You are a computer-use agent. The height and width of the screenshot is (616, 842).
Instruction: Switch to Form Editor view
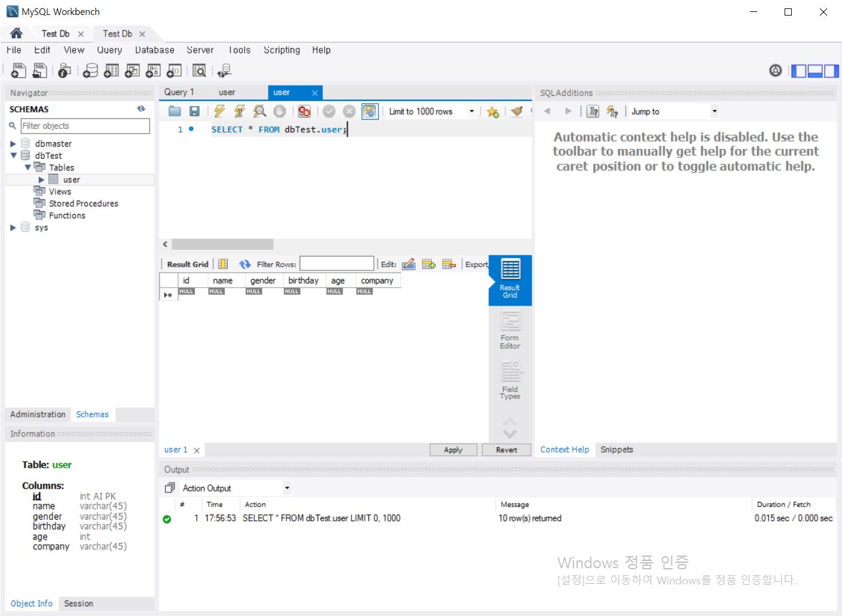pos(510,330)
